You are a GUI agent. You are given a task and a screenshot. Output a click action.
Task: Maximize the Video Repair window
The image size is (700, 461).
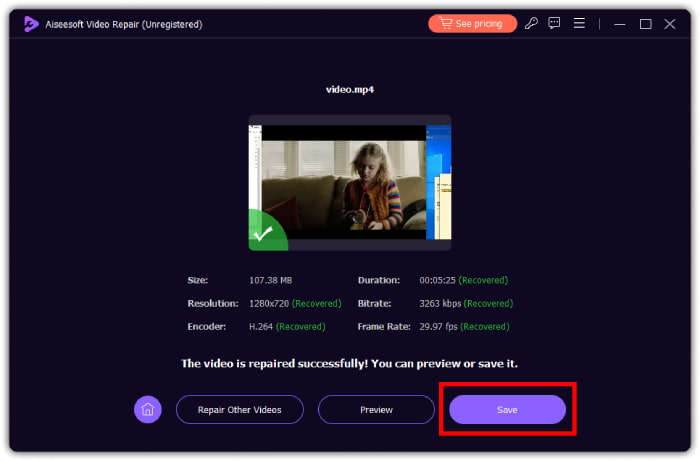[x=645, y=23]
